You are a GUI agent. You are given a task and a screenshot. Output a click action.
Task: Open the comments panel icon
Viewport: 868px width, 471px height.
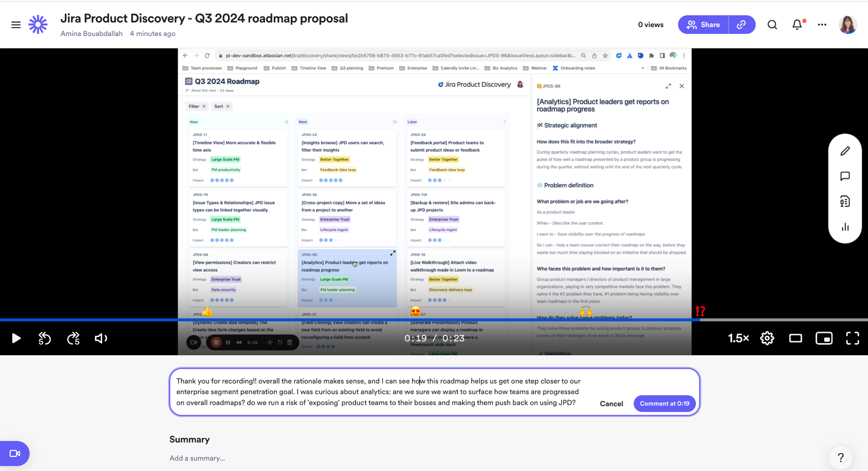[x=845, y=176]
